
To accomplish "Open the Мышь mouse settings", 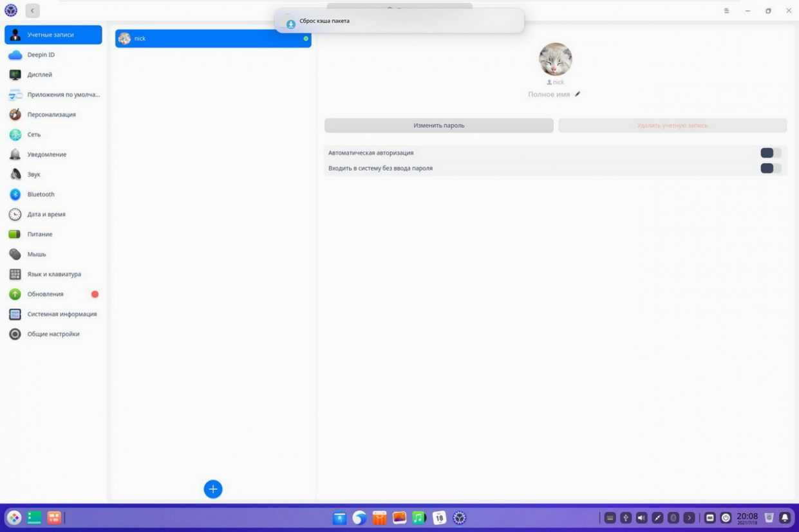I will pos(53,254).
